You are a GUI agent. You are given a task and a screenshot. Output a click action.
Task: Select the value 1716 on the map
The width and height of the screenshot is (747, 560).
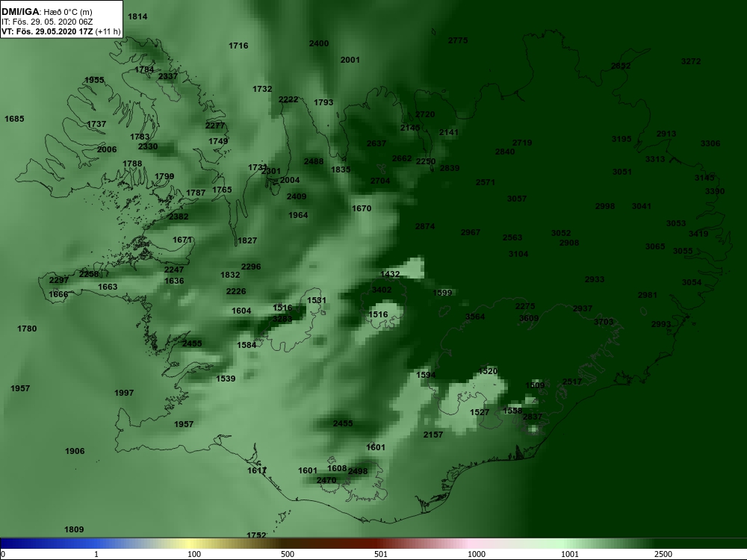click(x=238, y=46)
